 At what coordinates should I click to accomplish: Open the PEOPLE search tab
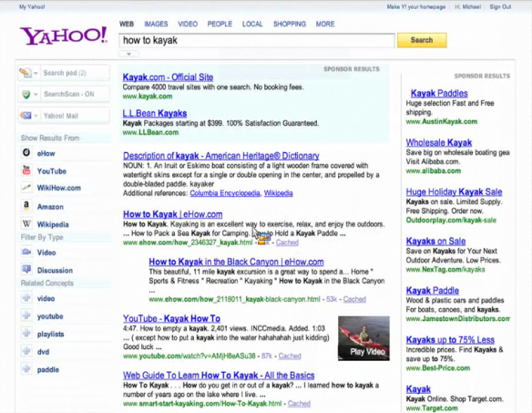click(x=220, y=24)
